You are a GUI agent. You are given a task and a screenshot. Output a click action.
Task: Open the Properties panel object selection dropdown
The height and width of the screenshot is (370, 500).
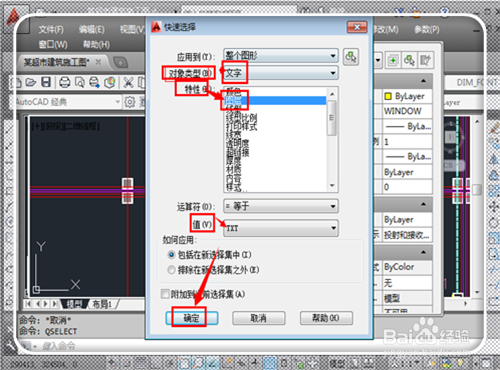pyautogui.click(x=378, y=61)
